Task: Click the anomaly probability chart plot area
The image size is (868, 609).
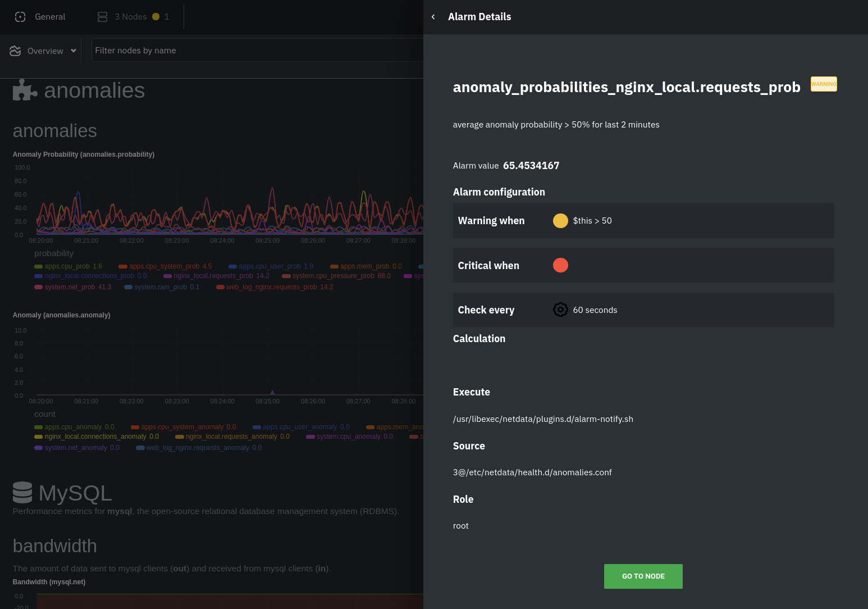Action: click(230, 201)
